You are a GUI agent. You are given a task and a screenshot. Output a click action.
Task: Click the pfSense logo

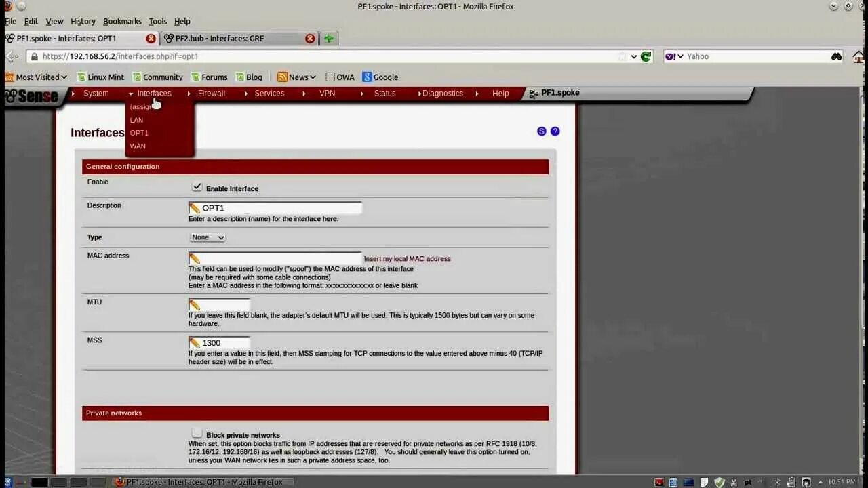click(x=31, y=96)
